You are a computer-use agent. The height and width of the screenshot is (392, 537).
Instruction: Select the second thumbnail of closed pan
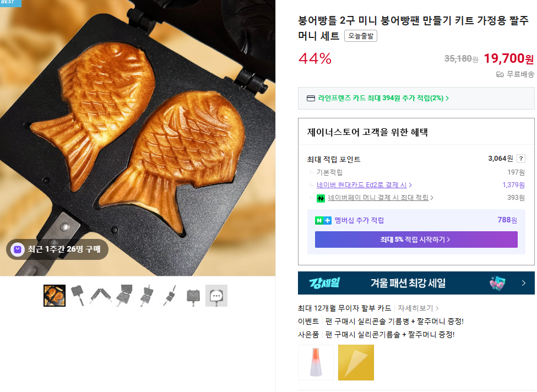78,296
